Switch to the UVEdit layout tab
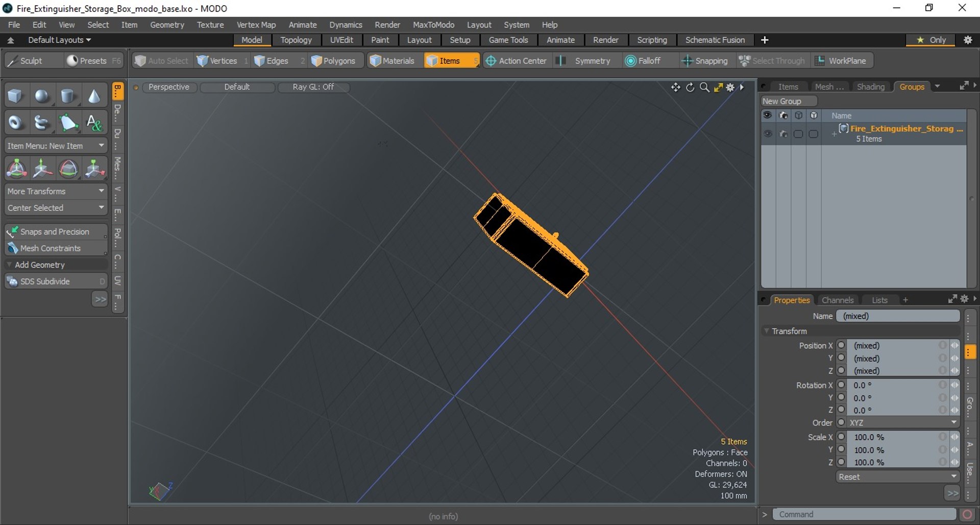The height and width of the screenshot is (525, 980). click(341, 40)
